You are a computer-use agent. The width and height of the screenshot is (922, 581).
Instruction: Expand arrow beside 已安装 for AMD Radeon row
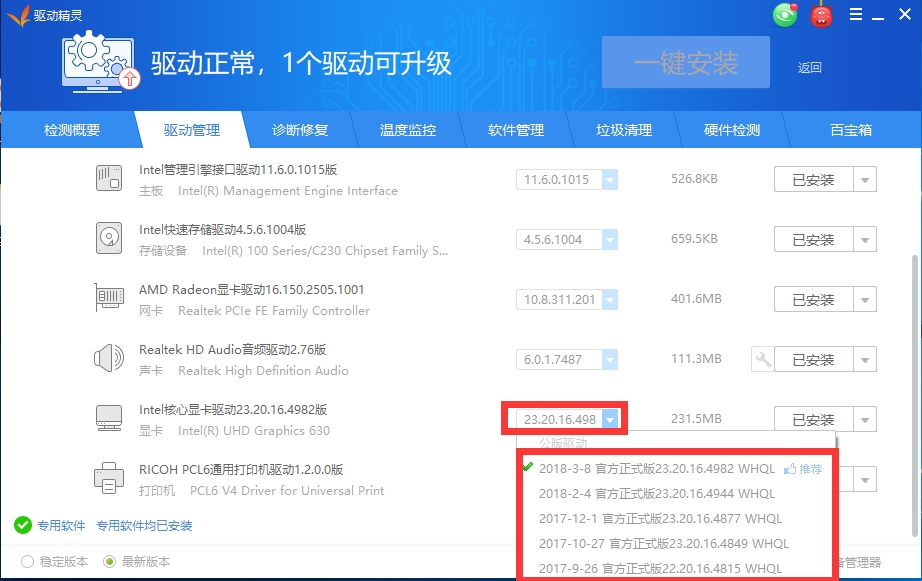click(x=865, y=299)
